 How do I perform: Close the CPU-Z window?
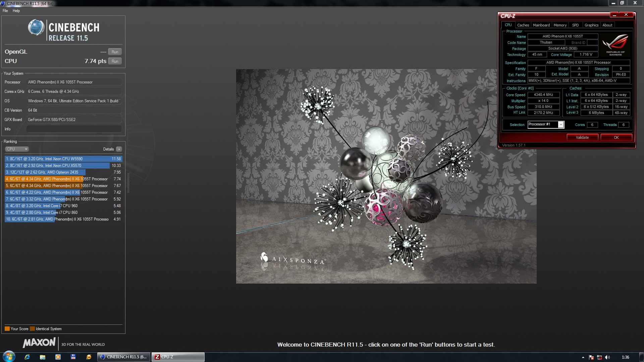pos(626,15)
